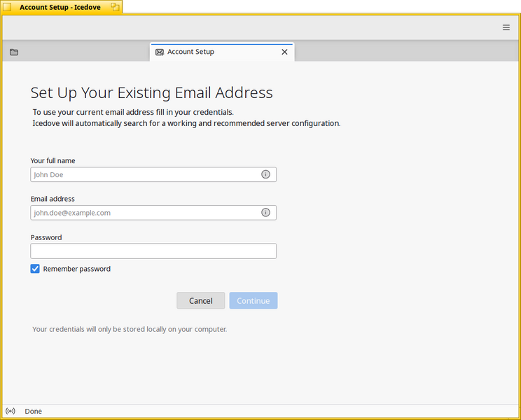Image resolution: width=521 pixels, height=420 pixels.
Task: Click the window stacking icon beside title
Action: click(x=115, y=6)
